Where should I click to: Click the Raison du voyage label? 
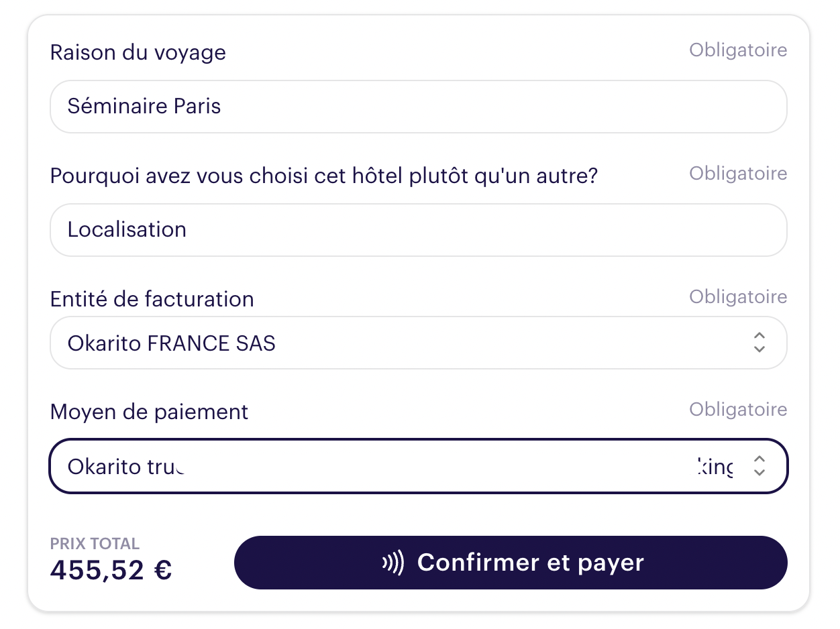(138, 52)
